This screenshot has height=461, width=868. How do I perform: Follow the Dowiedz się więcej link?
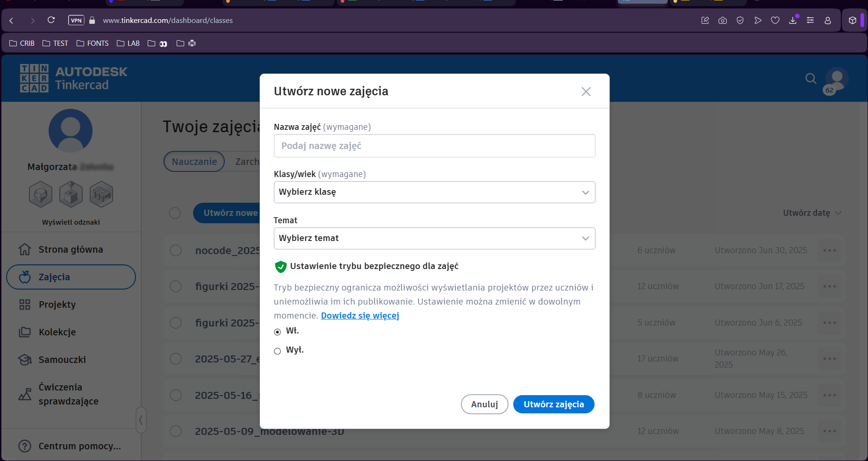(360, 316)
